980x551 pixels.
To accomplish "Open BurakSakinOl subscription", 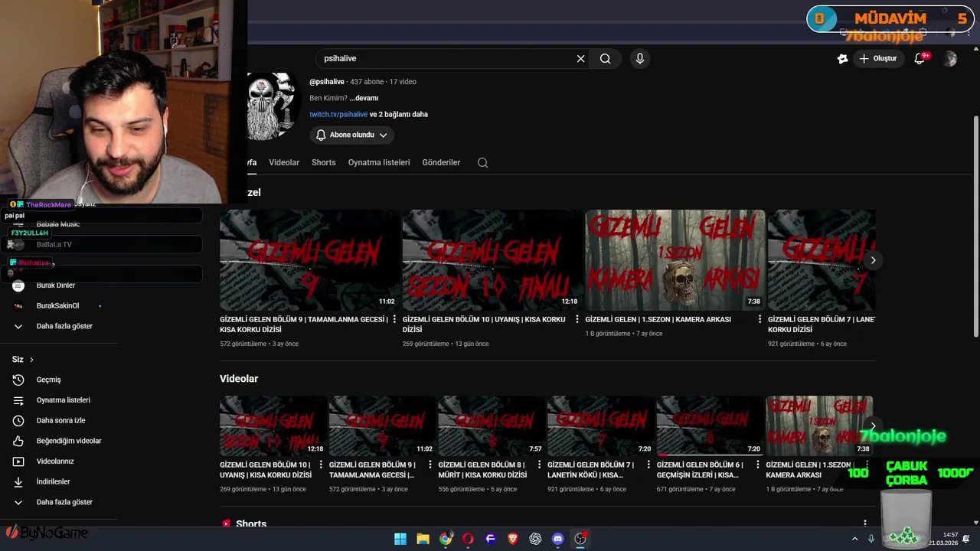I will (x=58, y=305).
